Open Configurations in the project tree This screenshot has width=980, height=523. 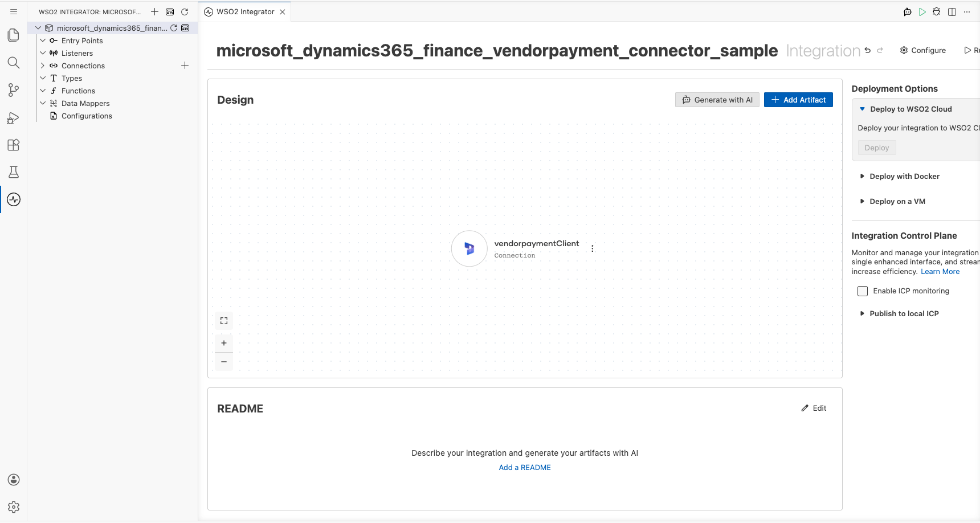tap(87, 116)
